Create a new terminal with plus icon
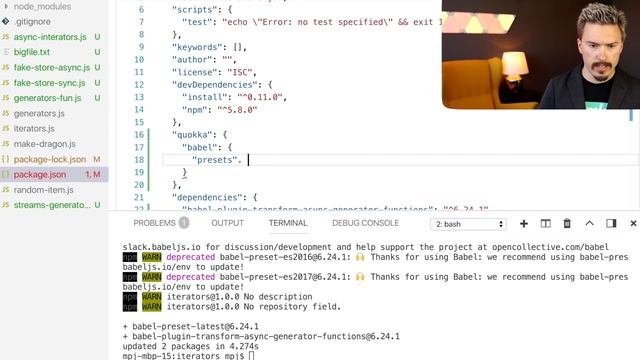640x360 pixels. coord(524,224)
